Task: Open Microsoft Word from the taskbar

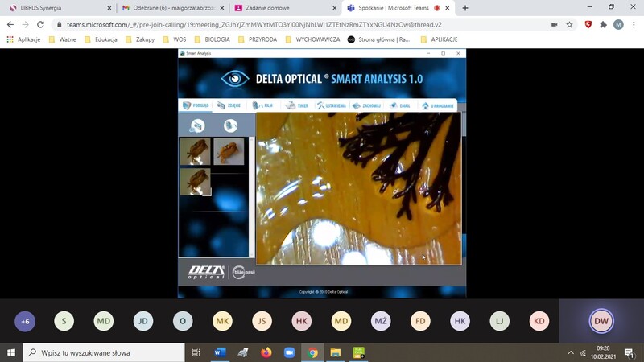Action: [220, 352]
